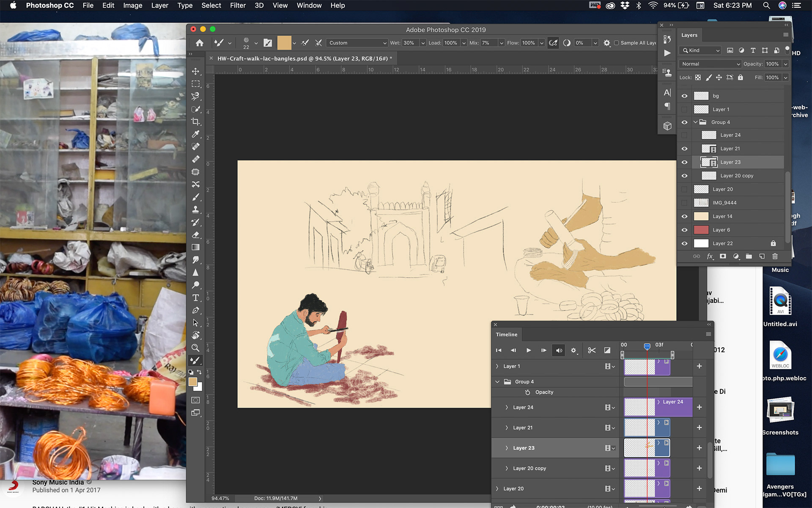This screenshot has width=812, height=508.
Task: Select Layer 20 copy in Layers panel
Action: point(737,176)
